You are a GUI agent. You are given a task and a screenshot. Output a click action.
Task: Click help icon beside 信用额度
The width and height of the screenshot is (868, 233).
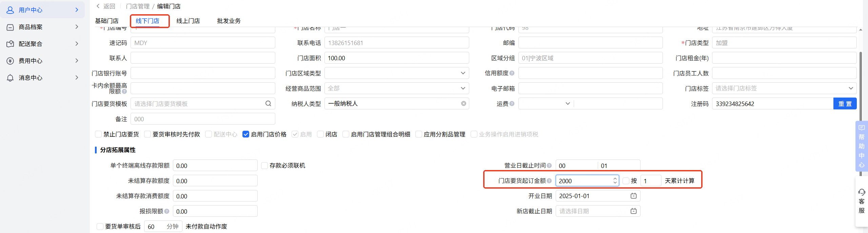[x=512, y=73]
